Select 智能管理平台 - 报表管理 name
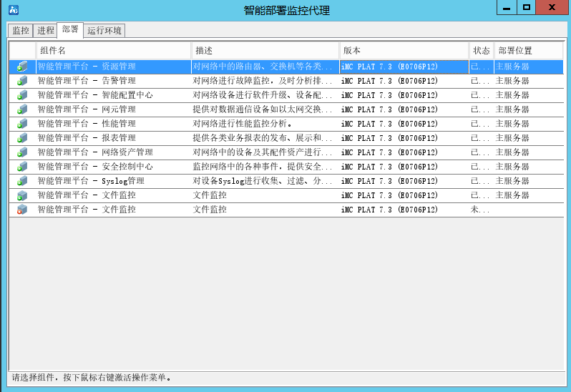The width and height of the screenshot is (571, 392). coord(87,138)
